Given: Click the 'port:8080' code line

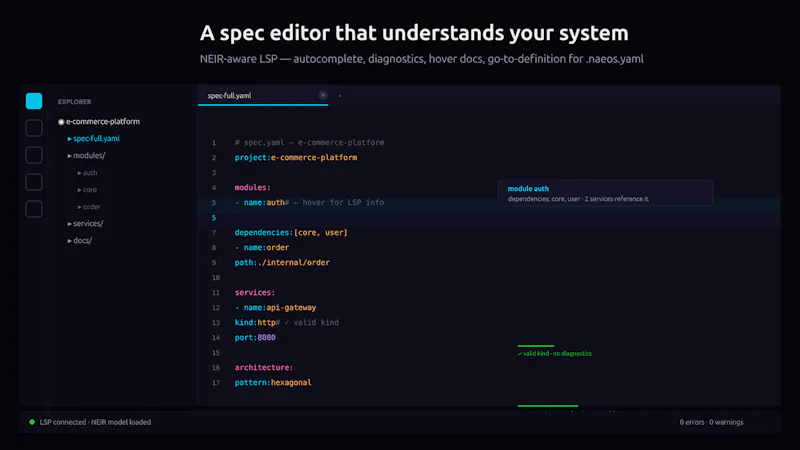Looking at the screenshot, I should click(x=255, y=337).
